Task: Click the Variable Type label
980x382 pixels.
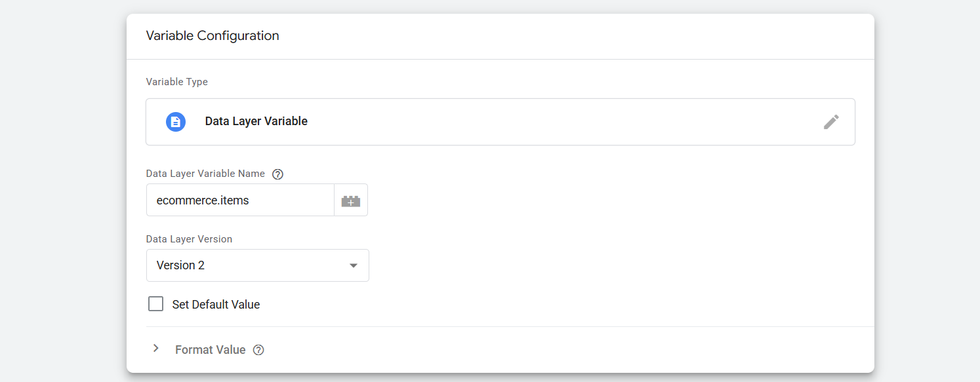Action: tap(176, 82)
